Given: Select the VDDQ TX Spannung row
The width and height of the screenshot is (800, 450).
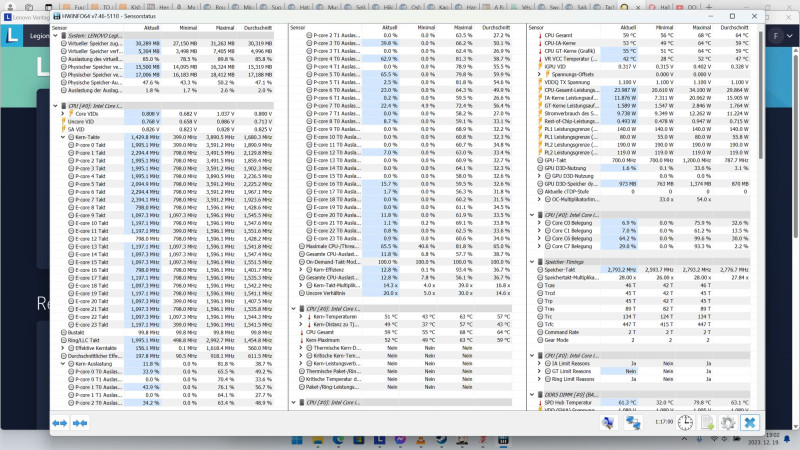Looking at the screenshot, I should coord(643,82).
